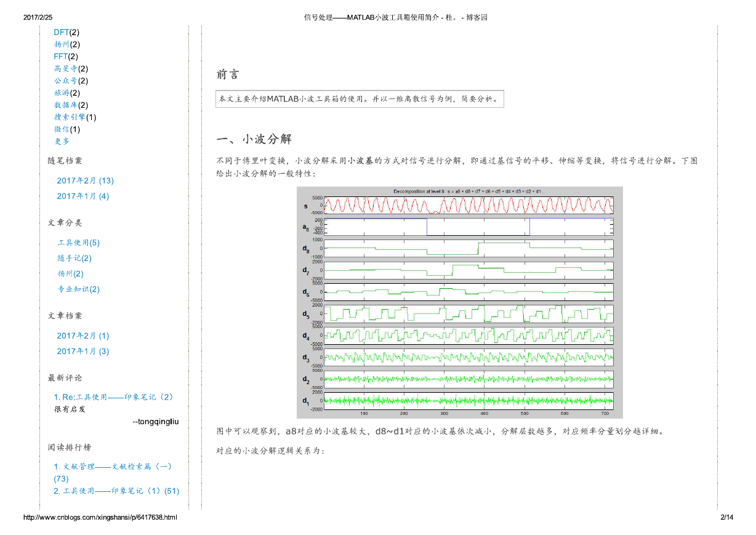This screenshot has width=756, height=535.
Task: Open the first 扬州 tag link
Action: 62,44
